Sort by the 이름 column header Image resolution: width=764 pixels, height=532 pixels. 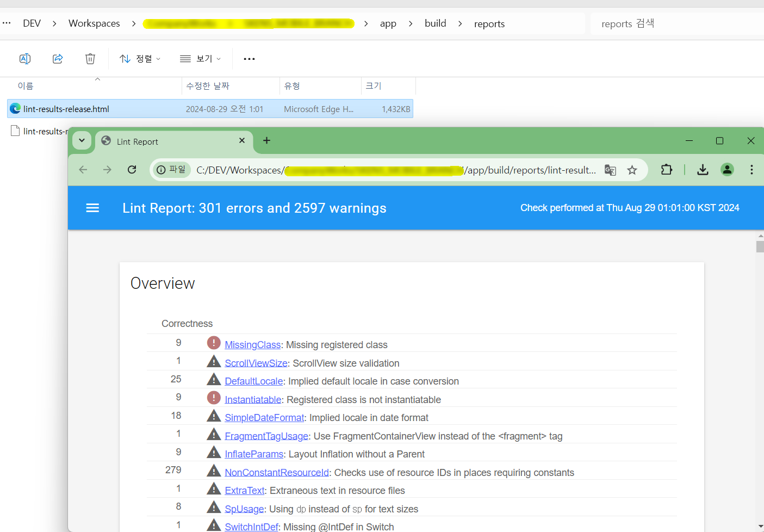click(x=26, y=86)
